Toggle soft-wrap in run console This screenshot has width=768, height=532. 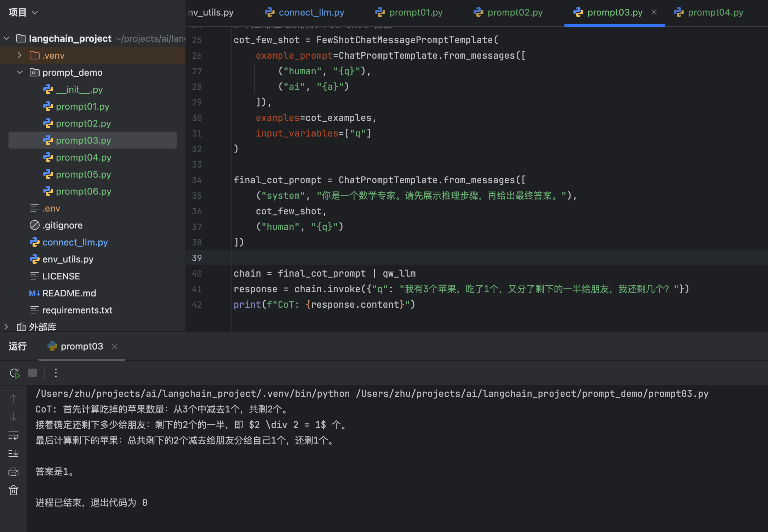13,435
